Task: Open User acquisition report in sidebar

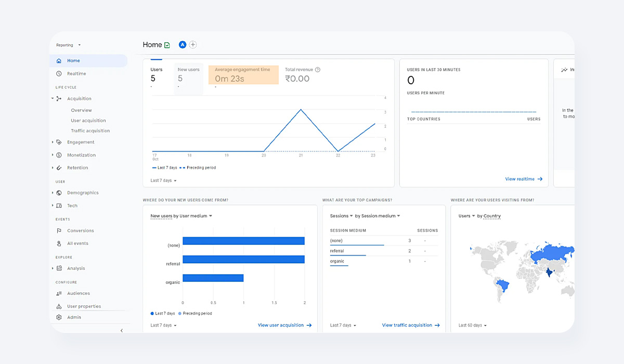Action: click(x=88, y=121)
